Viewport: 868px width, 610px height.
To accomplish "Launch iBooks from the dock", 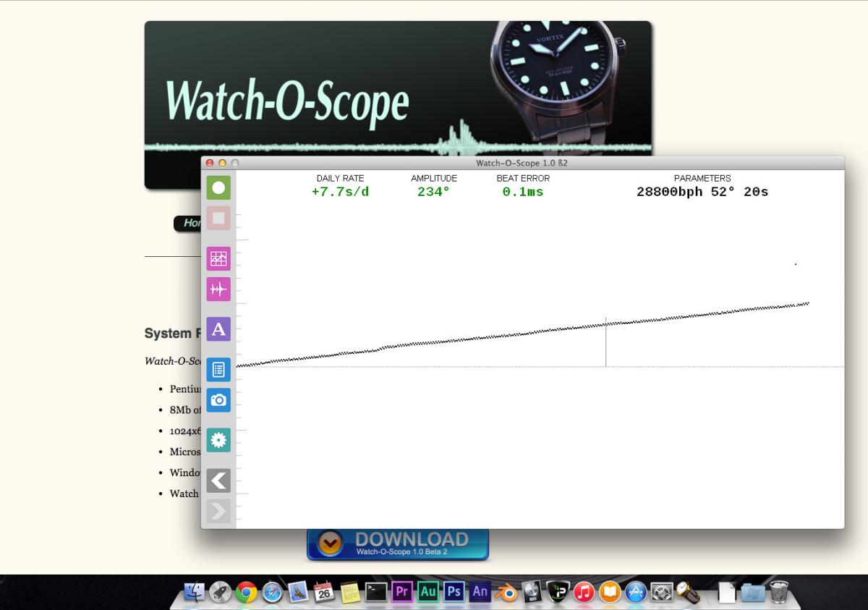I will pyautogui.click(x=610, y=592).
